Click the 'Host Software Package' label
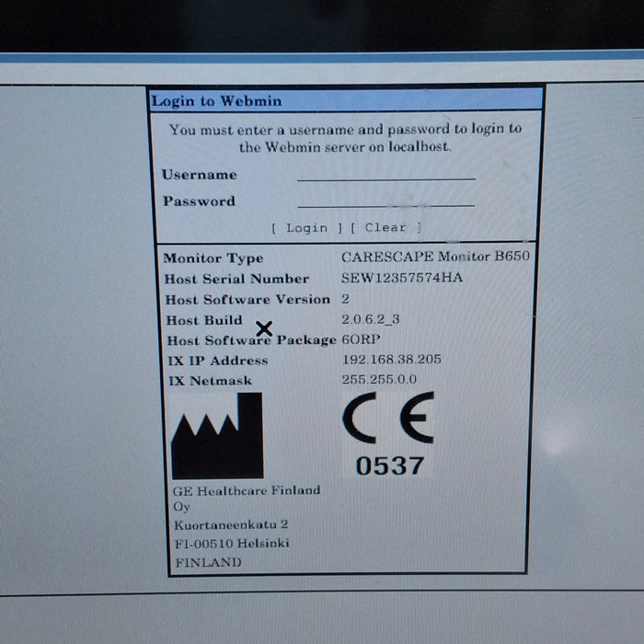 [x=251, y=340]
